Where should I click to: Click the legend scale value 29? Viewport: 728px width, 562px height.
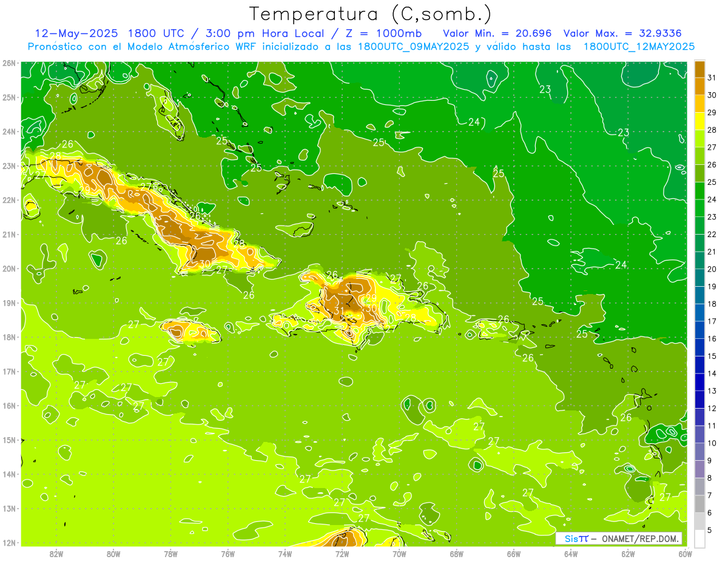point(712,113)
